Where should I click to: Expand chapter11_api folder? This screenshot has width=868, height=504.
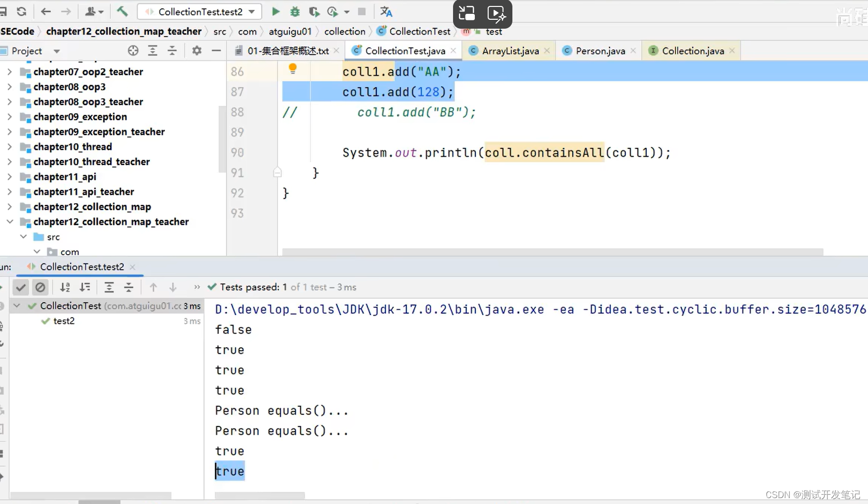point(9,177)
